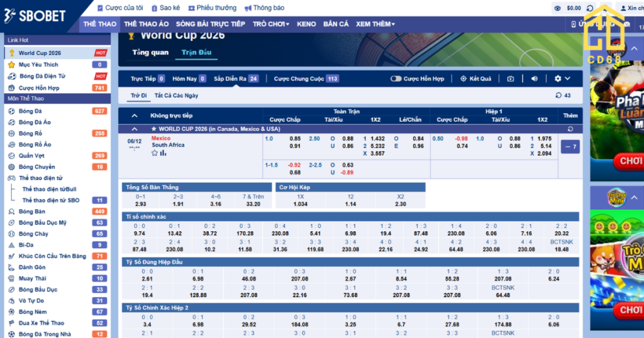Click the Bóng Đá Điện Tử icon
Viewport: 644px width, 338px height.
tap(12, 76)
